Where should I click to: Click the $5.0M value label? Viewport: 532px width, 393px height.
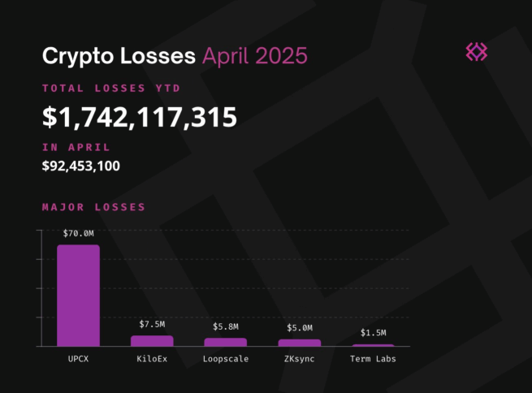(299, 328)
